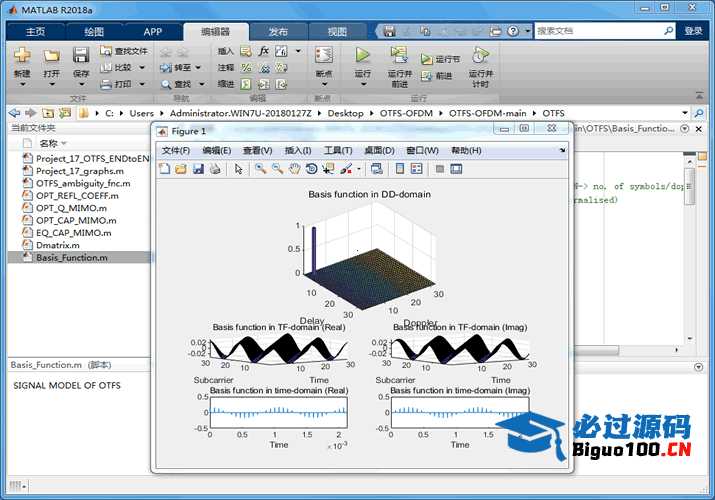The image size is (715, 500).
Task: Click the 保存 floppy disk icon in ribbon
Action: [81, 55]
